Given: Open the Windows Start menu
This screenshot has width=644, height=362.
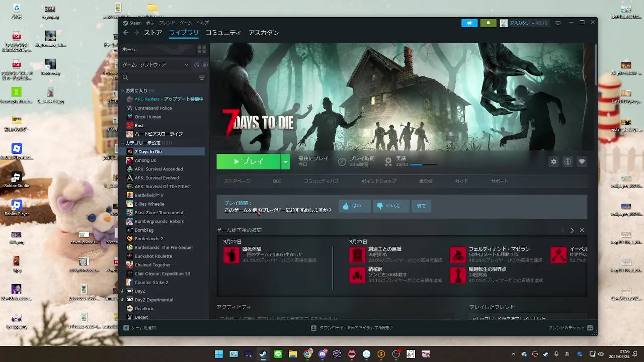Looking at the screenshot, I should click(x=219, y=354).
